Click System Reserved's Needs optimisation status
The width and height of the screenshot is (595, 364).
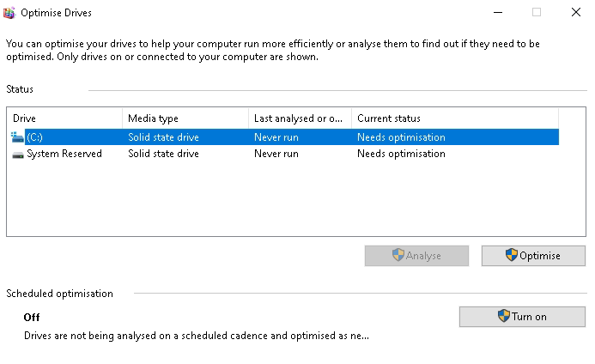click(401, 155)
